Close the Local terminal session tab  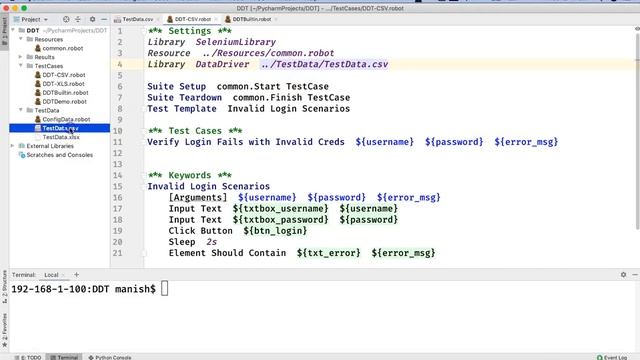tap(63, 275)
